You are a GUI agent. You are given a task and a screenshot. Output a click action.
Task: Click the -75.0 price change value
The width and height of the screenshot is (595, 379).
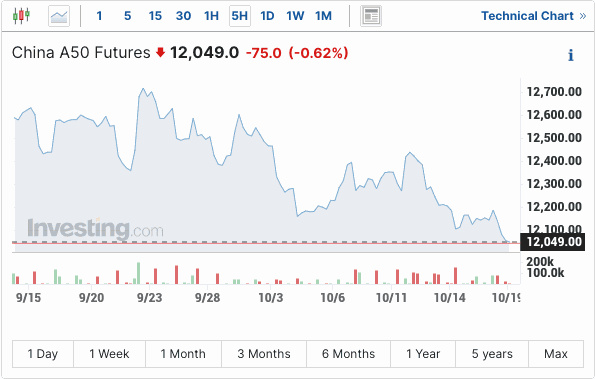[x=264, y=53]
